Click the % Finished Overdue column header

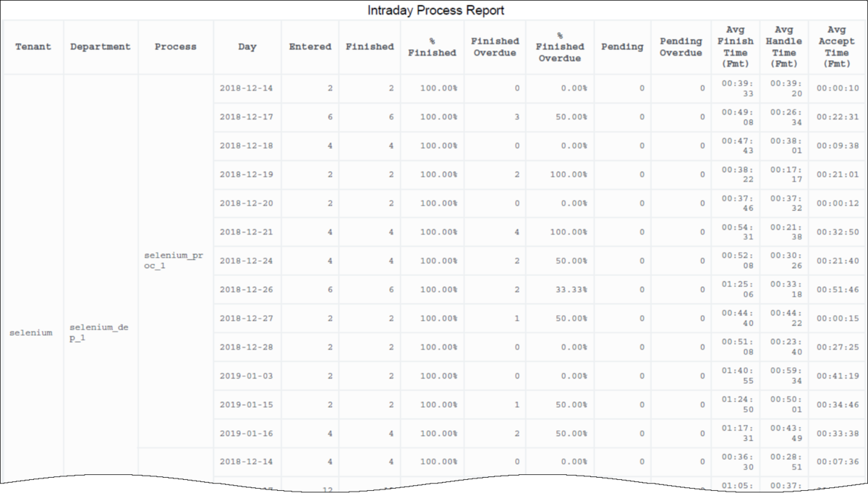coord(560,46)
